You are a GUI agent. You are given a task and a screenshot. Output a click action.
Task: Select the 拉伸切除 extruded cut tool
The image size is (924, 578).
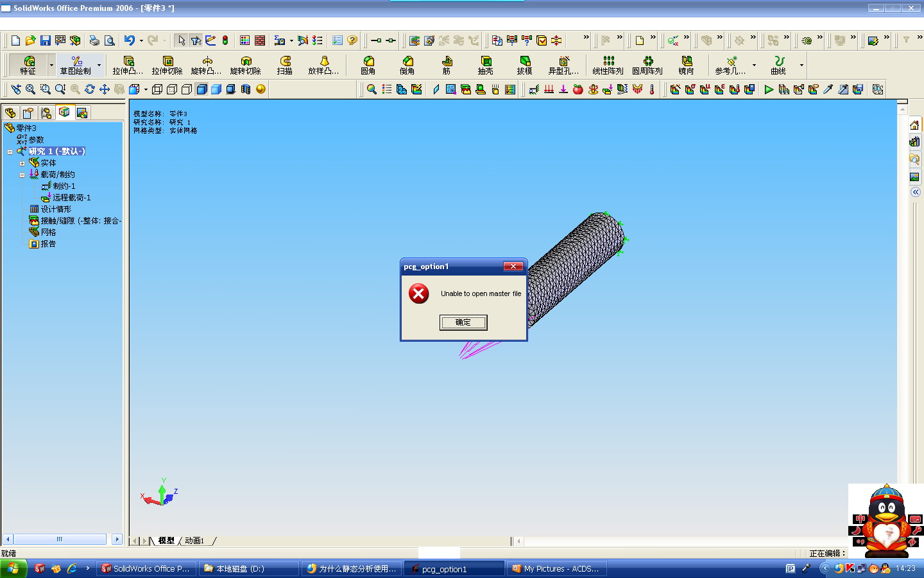click(x=167, y=66)
